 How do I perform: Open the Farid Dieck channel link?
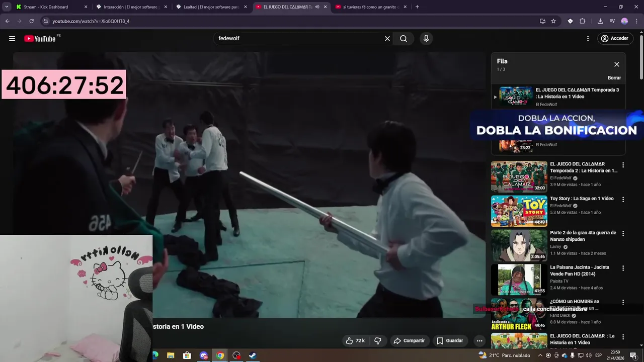(x=559, y=316)
